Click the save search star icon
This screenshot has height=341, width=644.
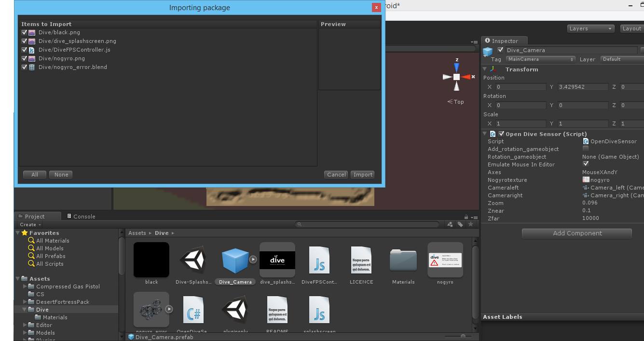tap(471, 224)
